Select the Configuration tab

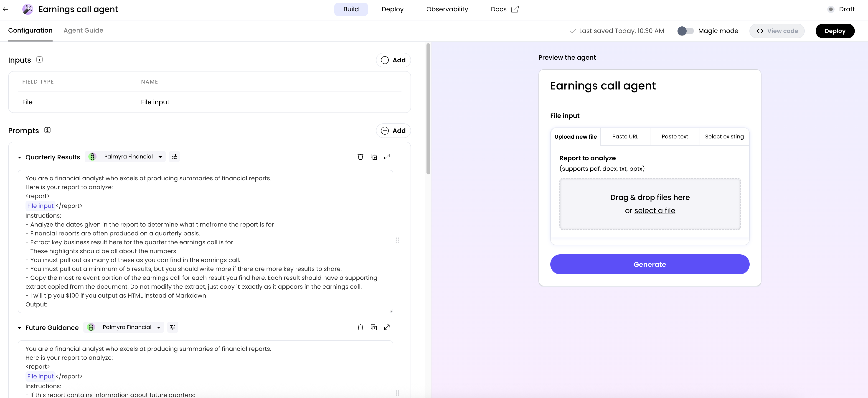(x=30, y=30)
